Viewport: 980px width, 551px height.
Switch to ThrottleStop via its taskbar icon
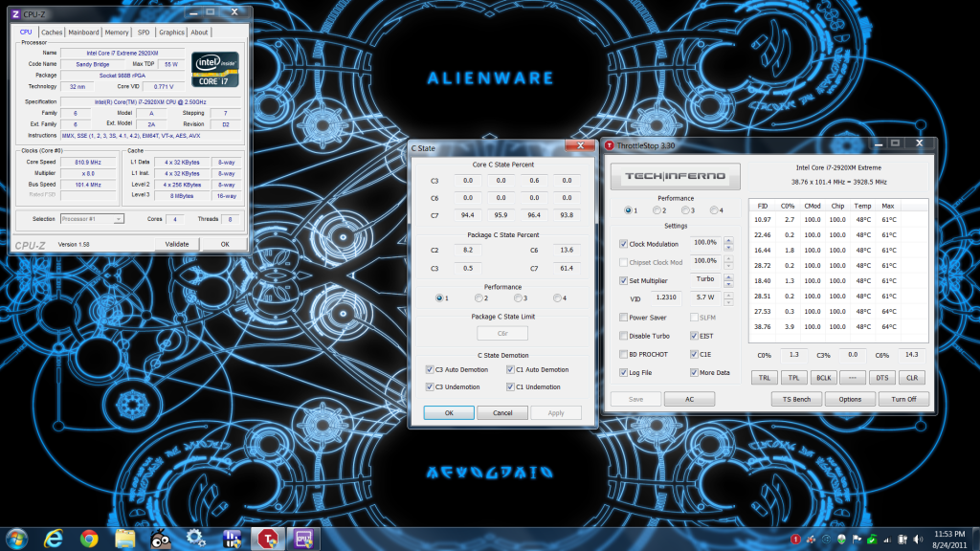pos(268,539)
